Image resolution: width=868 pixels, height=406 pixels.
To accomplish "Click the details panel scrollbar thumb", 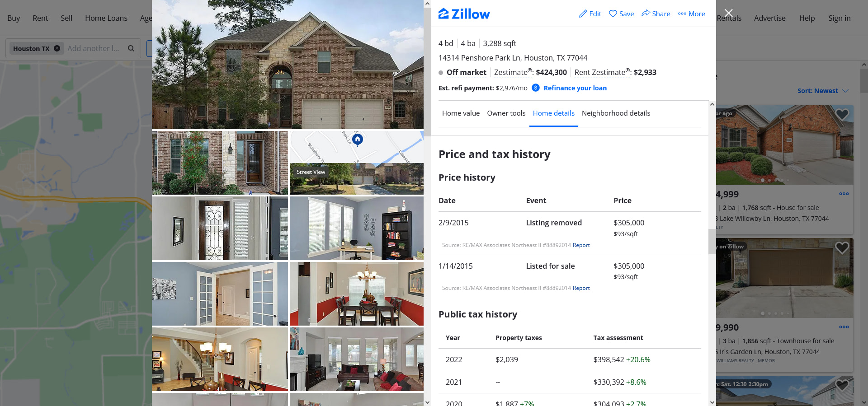I will coord(712,242).
